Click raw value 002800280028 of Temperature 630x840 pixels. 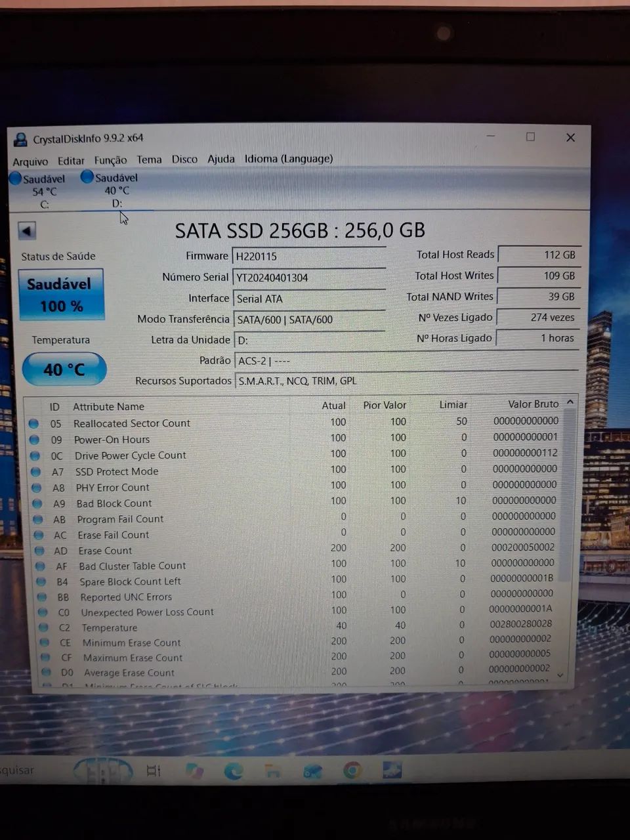click(520, 624)
